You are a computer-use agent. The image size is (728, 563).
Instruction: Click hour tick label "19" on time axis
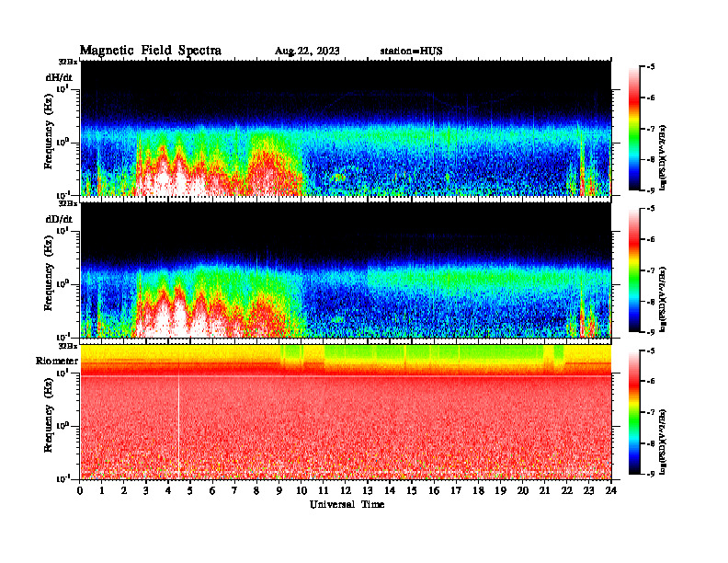point(500,491)
